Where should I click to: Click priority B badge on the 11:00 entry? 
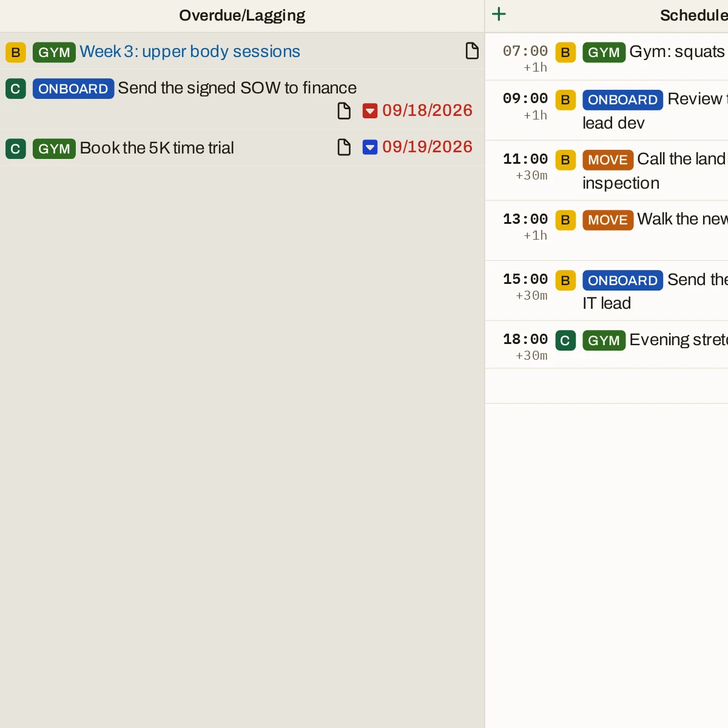coord(565,160)
